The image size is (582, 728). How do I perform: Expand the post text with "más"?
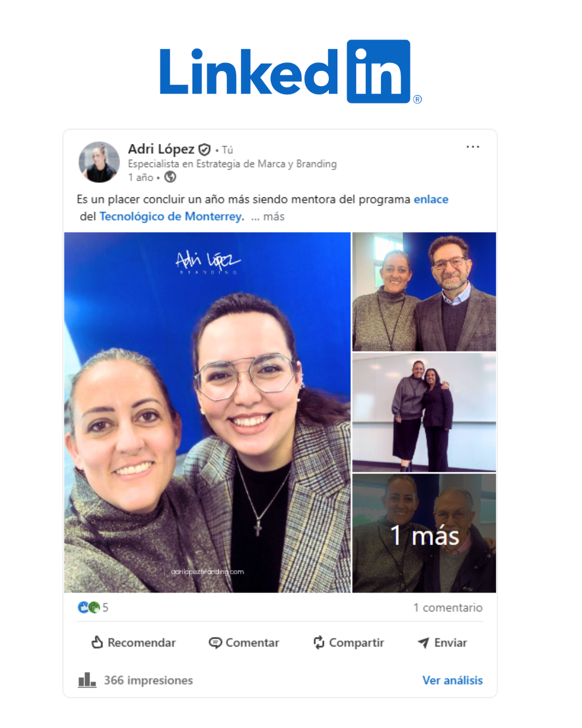coord(274,216)
